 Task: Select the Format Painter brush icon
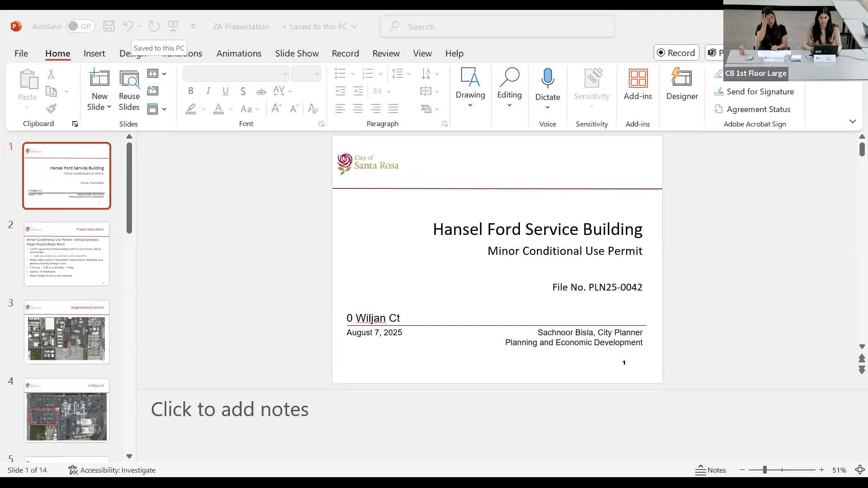pos(51,108)
